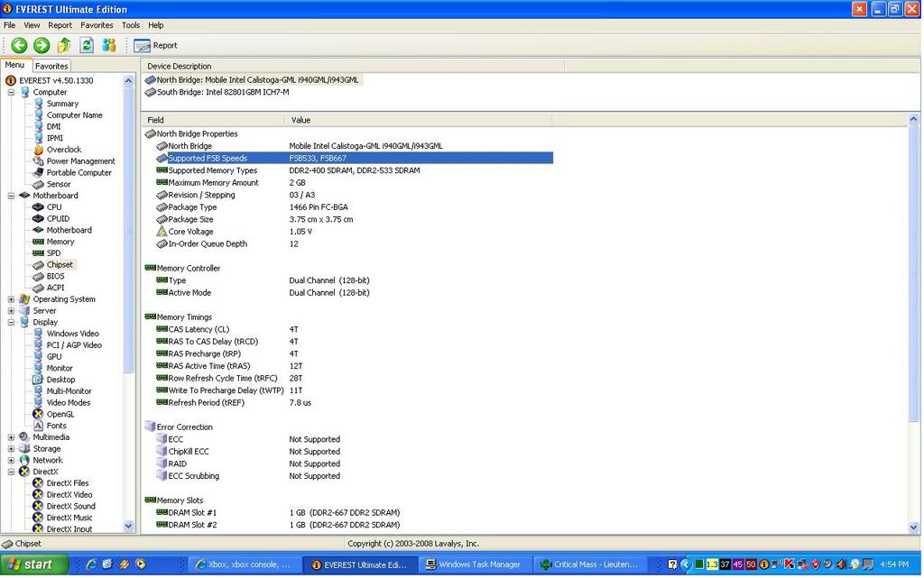Expand the Storage tree node
Image resolution: width=924 pixels, height=578 pixels.
pos(11,448)
